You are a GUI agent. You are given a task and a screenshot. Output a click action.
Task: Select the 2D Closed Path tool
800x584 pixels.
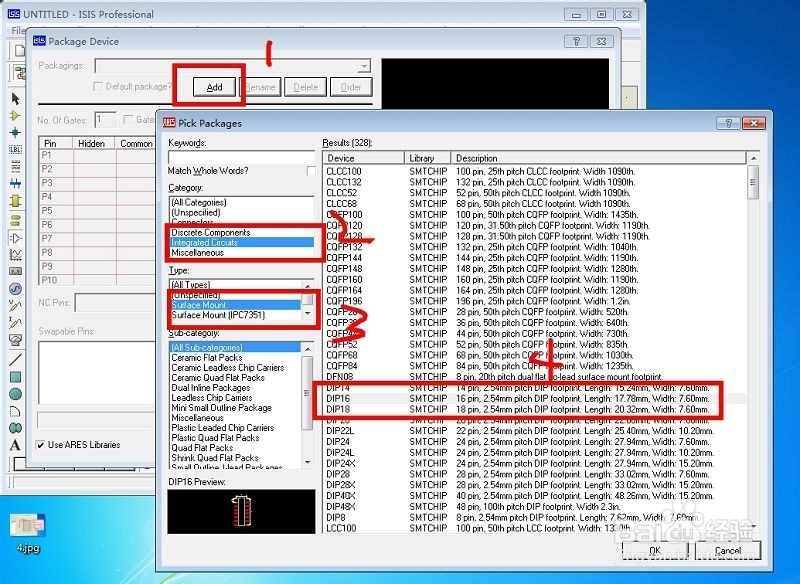click(x=15, y=428)
